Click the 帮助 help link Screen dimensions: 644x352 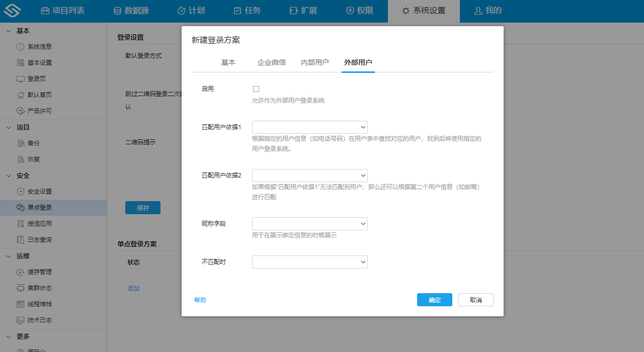(200, 299)
